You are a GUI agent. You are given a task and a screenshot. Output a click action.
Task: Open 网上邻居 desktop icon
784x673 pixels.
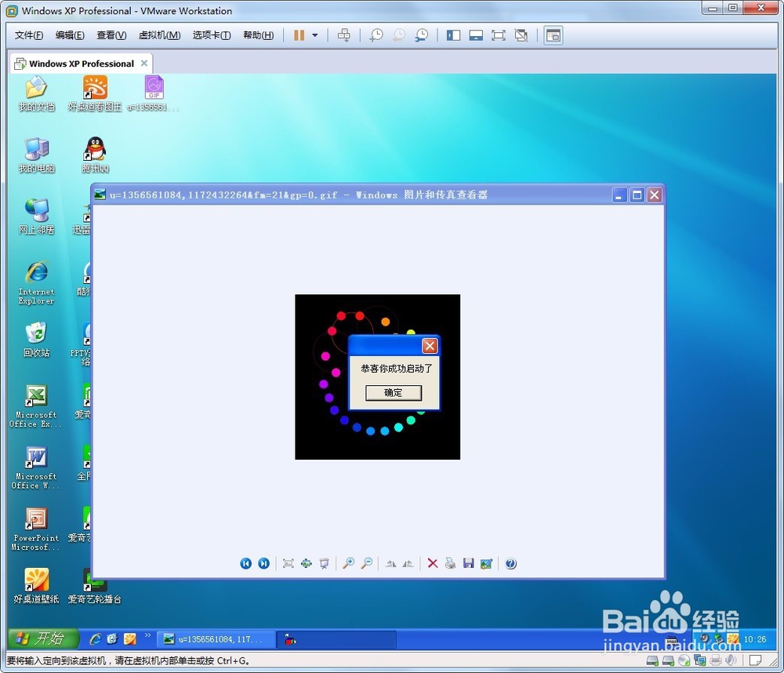point(36,217)
